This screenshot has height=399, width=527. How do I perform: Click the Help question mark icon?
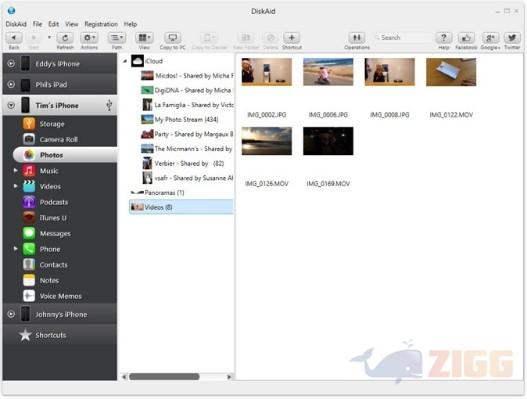click(443, 38)
